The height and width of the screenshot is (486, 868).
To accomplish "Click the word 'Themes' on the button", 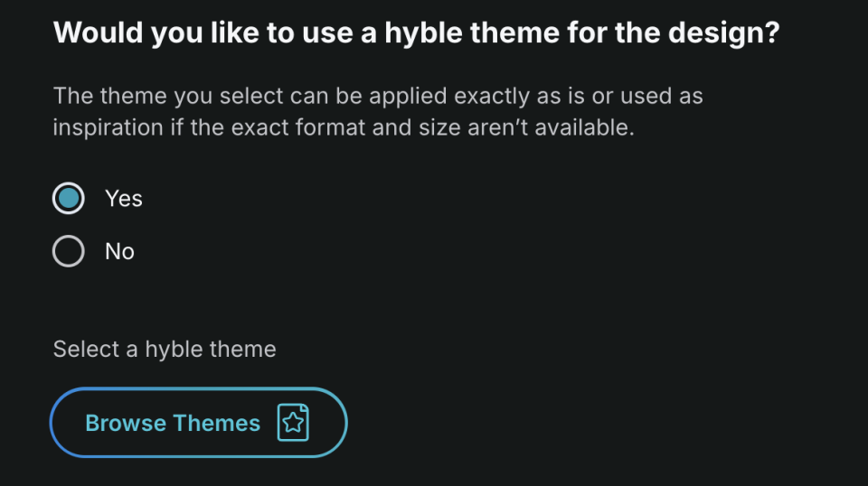I will pos(216,423).
